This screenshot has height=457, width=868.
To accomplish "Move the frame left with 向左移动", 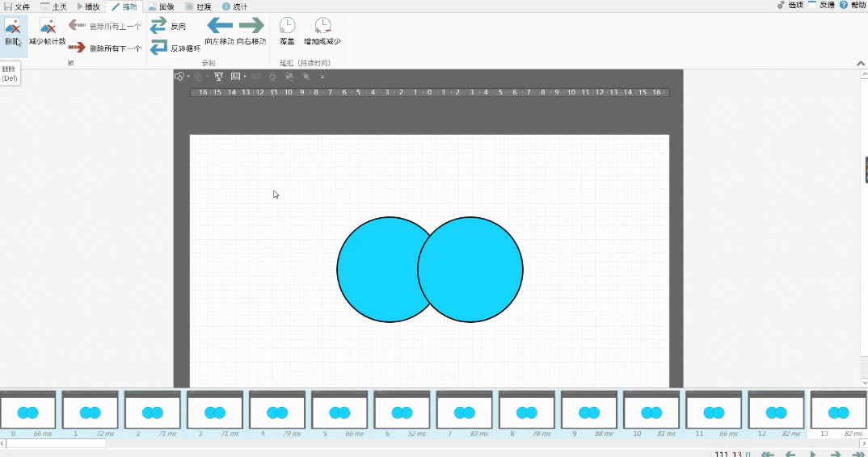I will 220,32.
